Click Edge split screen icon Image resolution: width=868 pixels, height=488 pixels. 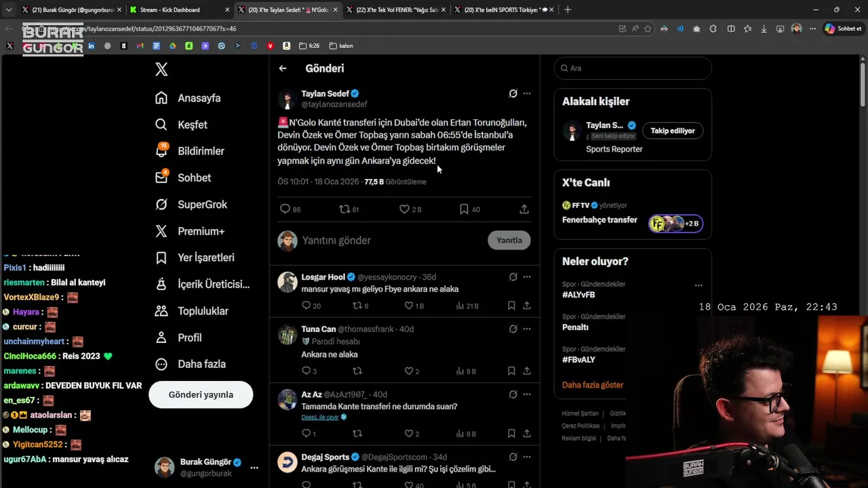(x=731, y=28)
